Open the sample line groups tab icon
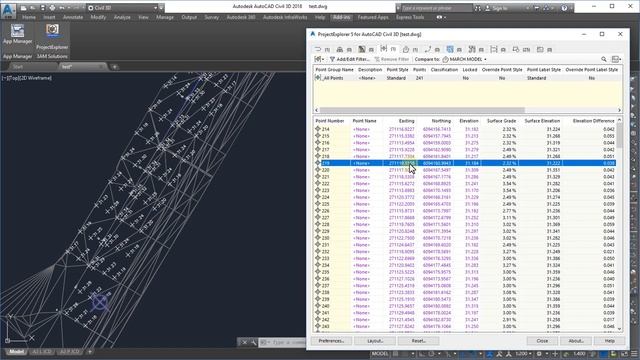 click(493, 49)
